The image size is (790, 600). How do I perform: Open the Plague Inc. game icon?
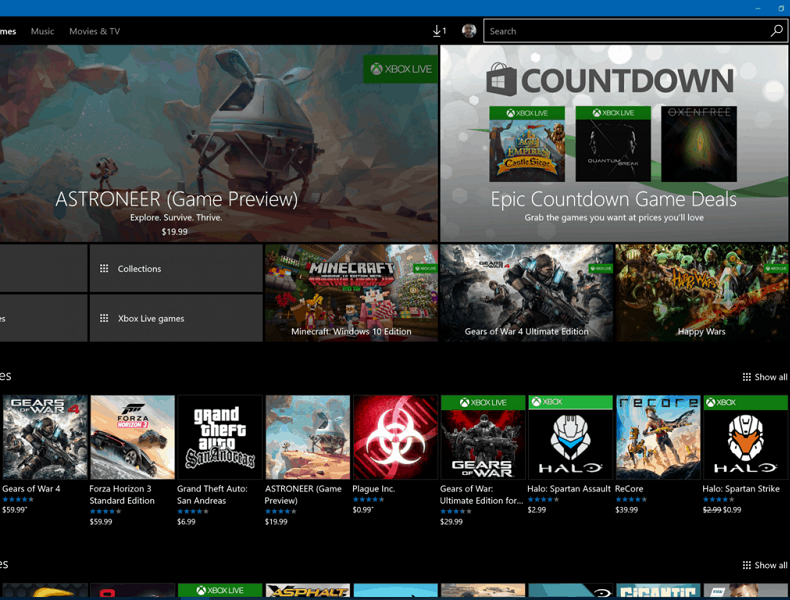(395, 437)
